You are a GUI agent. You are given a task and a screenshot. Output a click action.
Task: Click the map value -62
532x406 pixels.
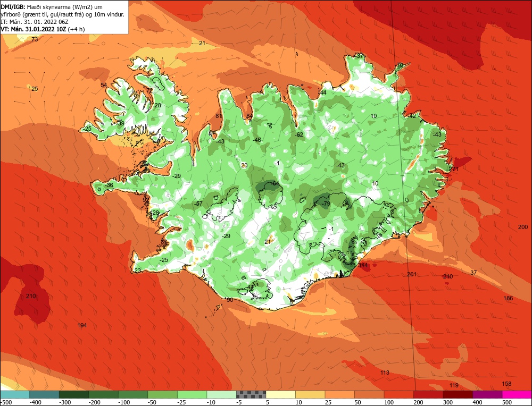[x=298, y=134]
